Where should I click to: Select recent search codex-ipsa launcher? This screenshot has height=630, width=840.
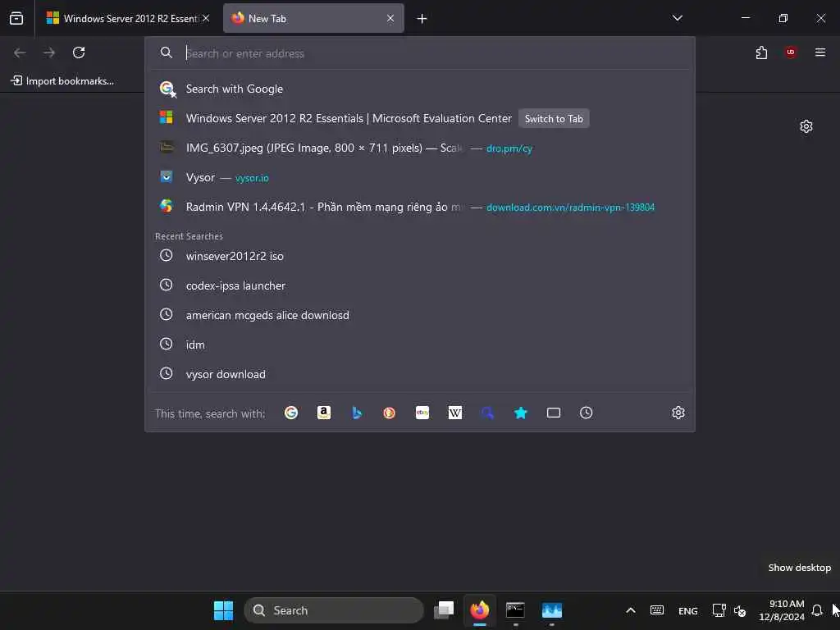pos(420,285)
